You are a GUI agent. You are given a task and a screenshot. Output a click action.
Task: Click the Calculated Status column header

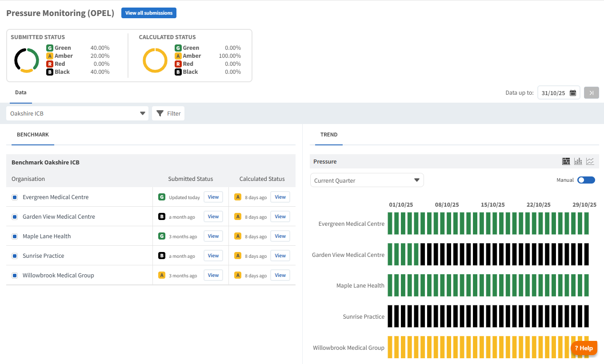(262, 179)
